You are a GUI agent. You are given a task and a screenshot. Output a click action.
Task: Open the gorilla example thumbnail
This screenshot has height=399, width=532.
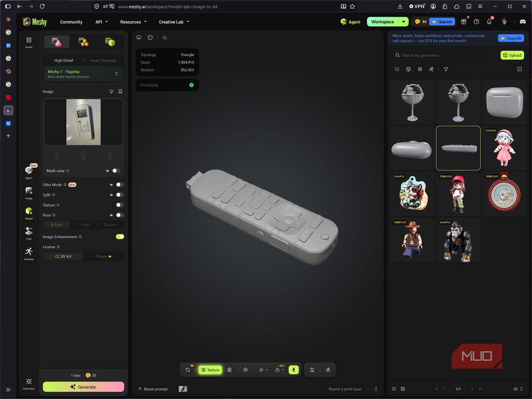(x=458, y=240)
